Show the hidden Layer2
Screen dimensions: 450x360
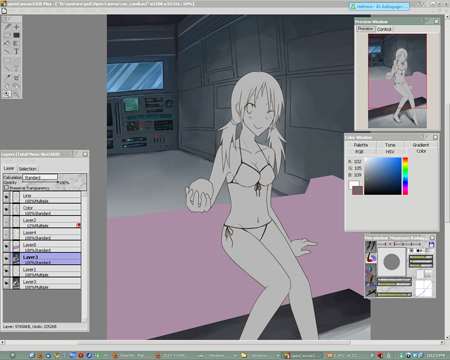[x=6, y=222]
